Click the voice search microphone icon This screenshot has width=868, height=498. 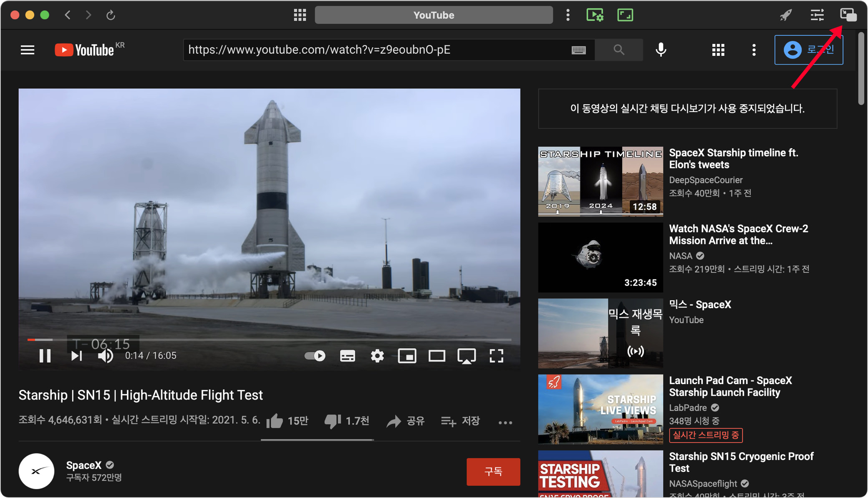661,50
